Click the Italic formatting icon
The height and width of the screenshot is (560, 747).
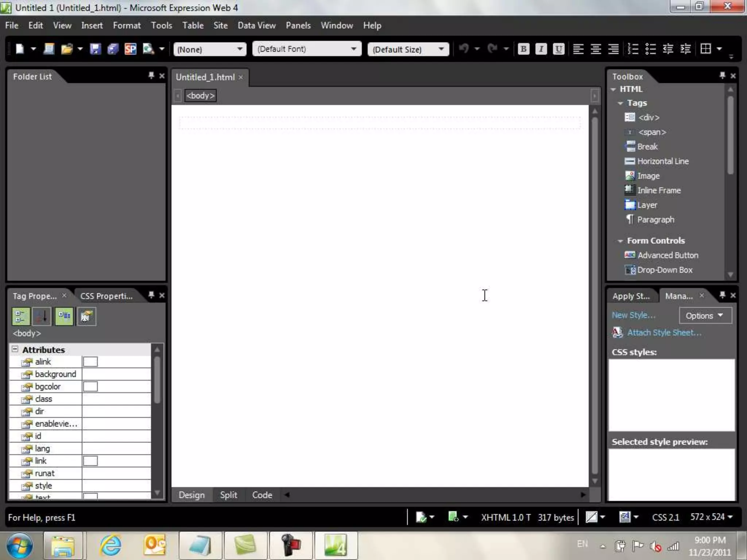coord(541,49)
